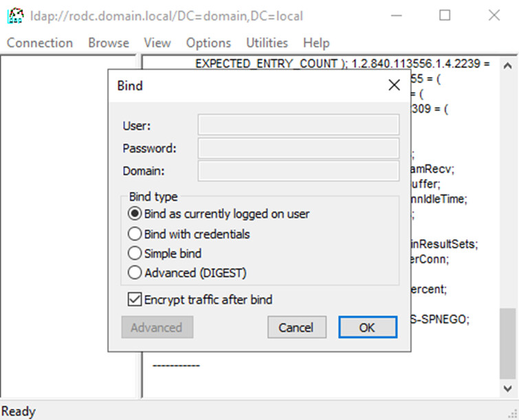Click Cancel in the Bind dialog
The height and width of the screenshot is (420, 519).
(x=296, y=327)
